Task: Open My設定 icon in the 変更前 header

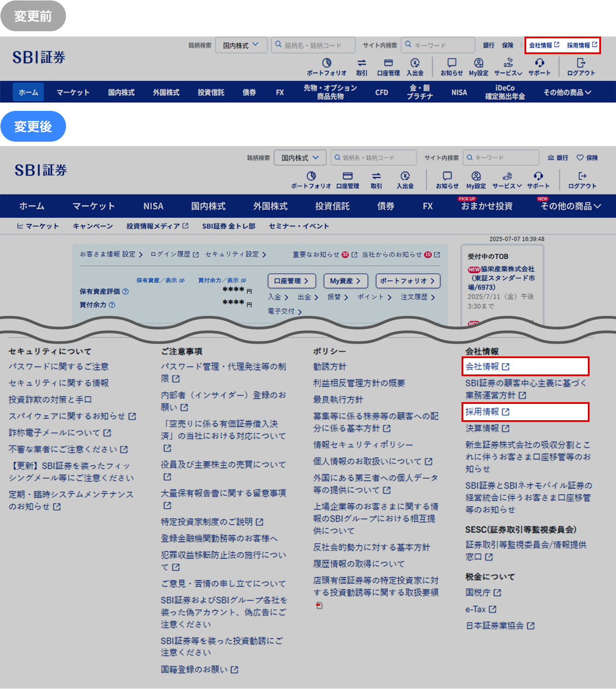Action: click(478, 63)
